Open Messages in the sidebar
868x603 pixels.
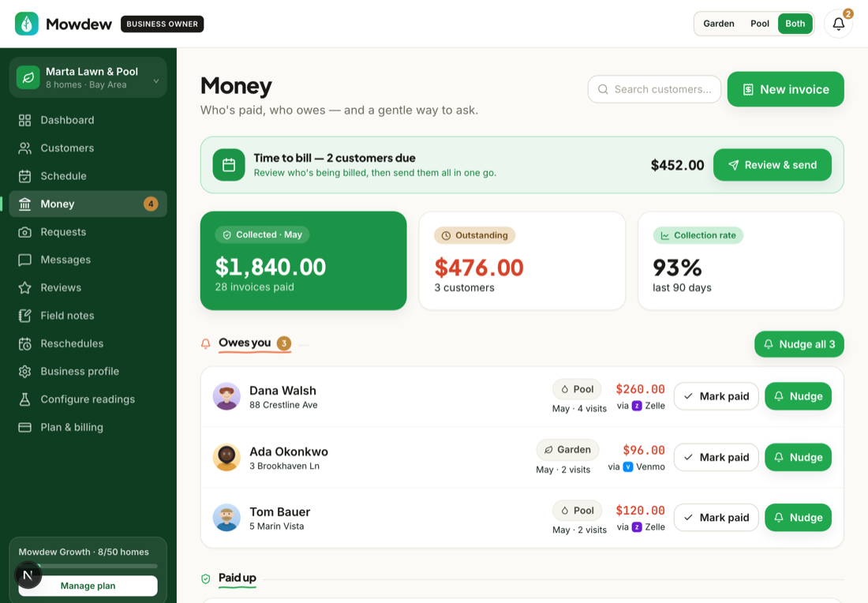pos(88,260)
